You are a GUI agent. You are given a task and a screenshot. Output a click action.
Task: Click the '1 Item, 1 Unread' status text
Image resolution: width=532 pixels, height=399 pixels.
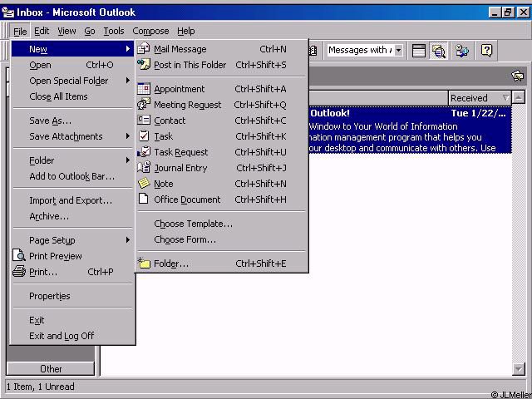[41, 387]
